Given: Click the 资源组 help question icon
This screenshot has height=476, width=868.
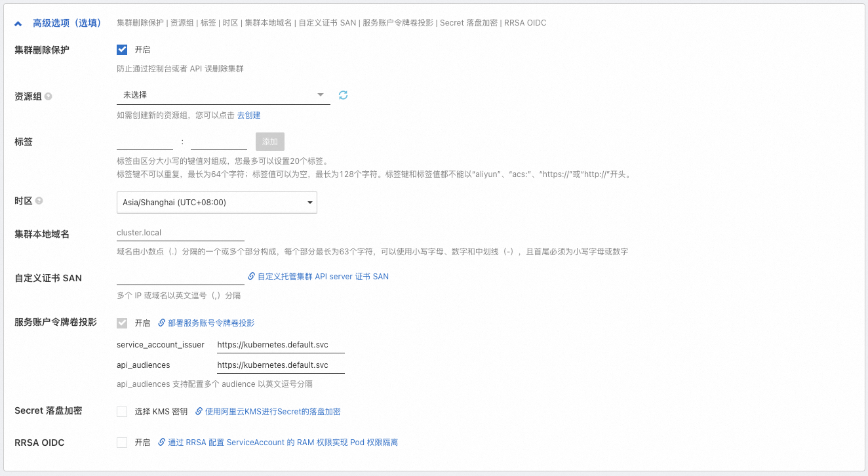Looking at the screenshot, I should point(48,96).
